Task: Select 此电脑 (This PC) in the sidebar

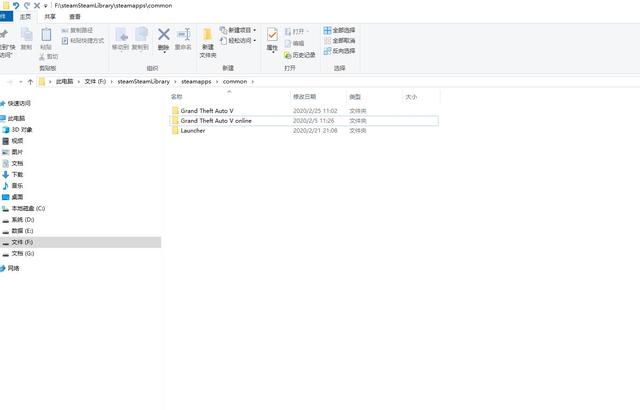Action: [16, 118]
